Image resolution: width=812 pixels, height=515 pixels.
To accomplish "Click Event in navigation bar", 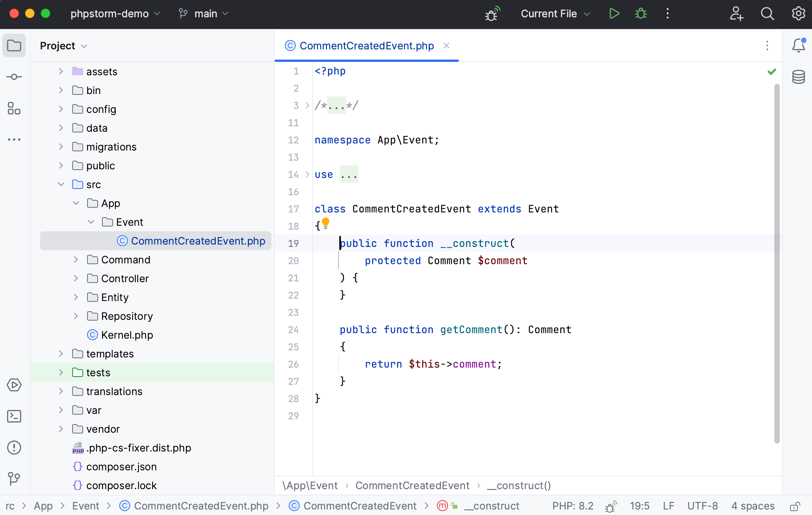I will tap(86, 506).
